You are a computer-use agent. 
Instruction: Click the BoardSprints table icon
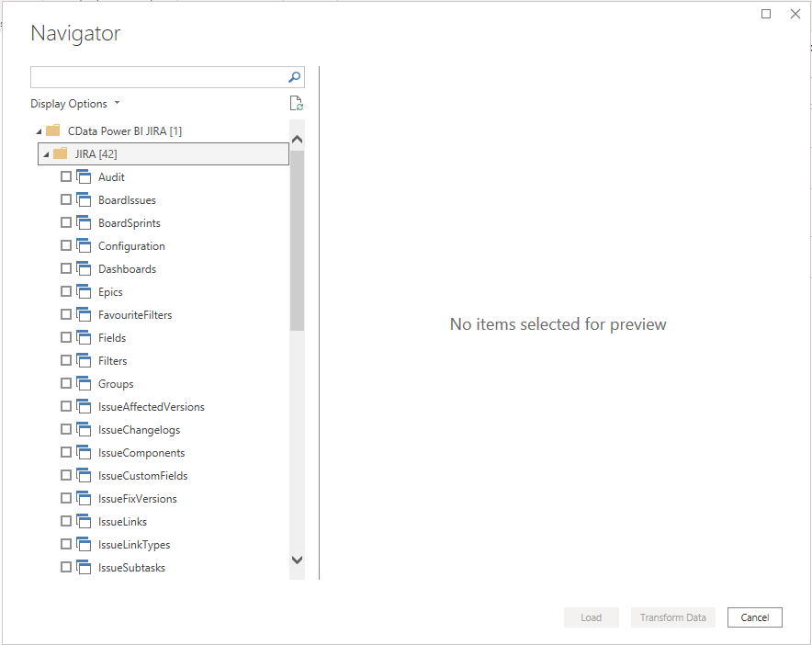tap(84, 222)
